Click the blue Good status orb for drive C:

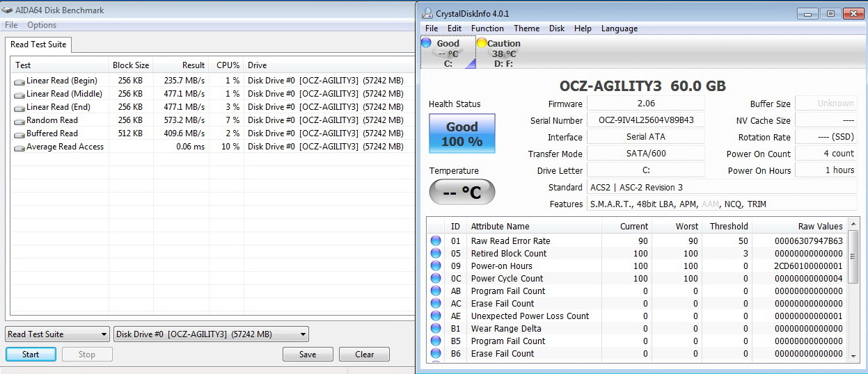click(426, 43)
